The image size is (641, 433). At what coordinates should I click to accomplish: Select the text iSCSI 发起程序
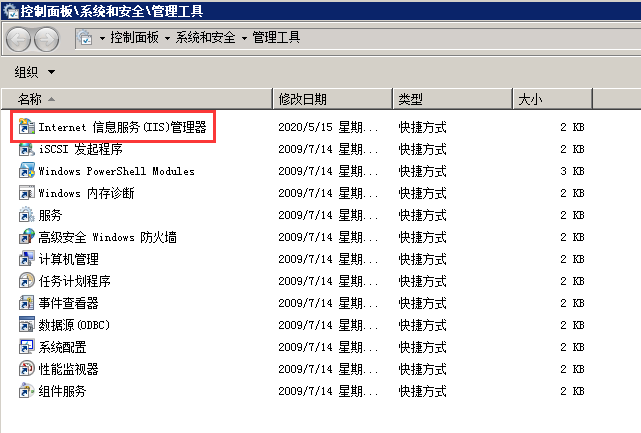point(81,149)
